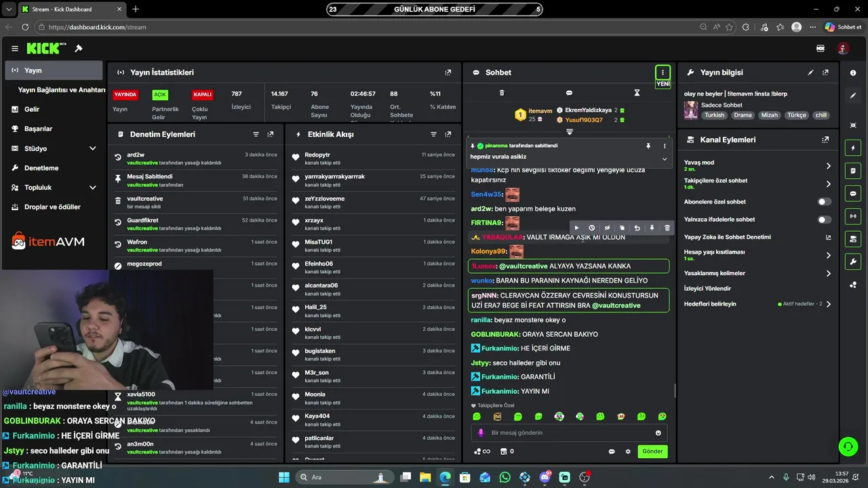Click the copy icon in message hover toolbar
The height and width of the screenshot is (488, 868).
coord(622,228)
